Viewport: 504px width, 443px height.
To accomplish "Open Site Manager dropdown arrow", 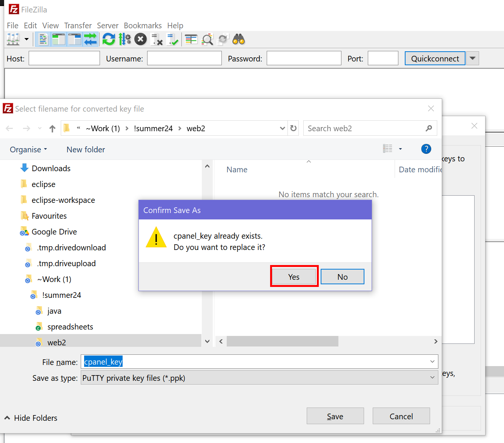I will coord(26,39).
